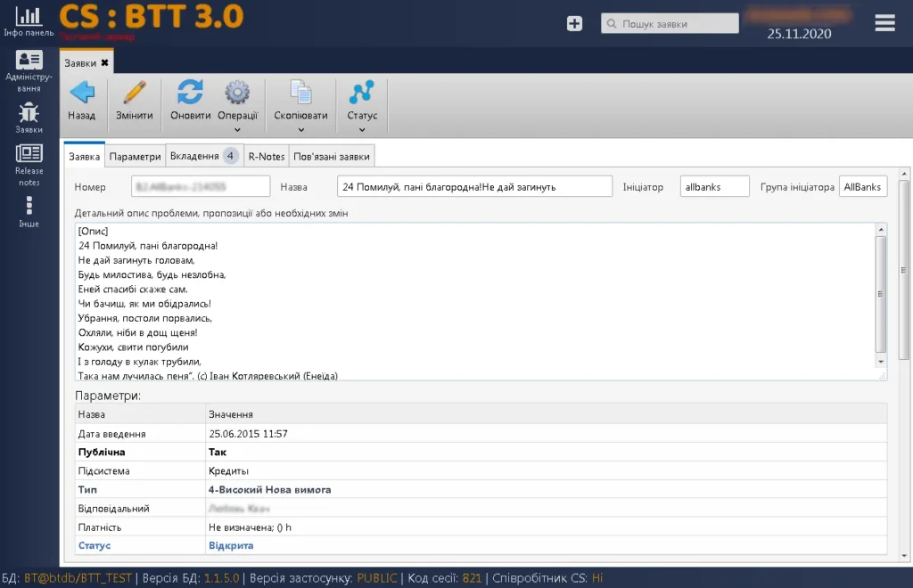Click the Не визначена; () h value
Image resolution: width=913 pixels, height=588 pixels.
(x=250, y=527)
